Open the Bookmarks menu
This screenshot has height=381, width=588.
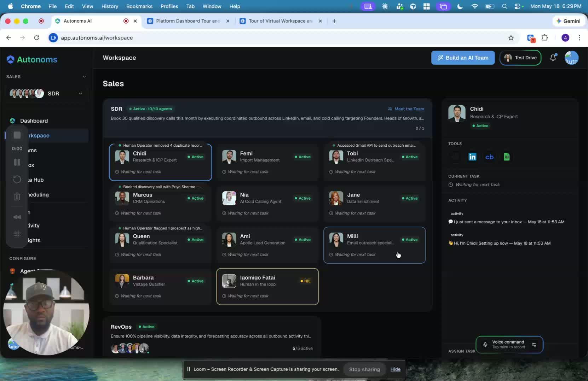139,6
